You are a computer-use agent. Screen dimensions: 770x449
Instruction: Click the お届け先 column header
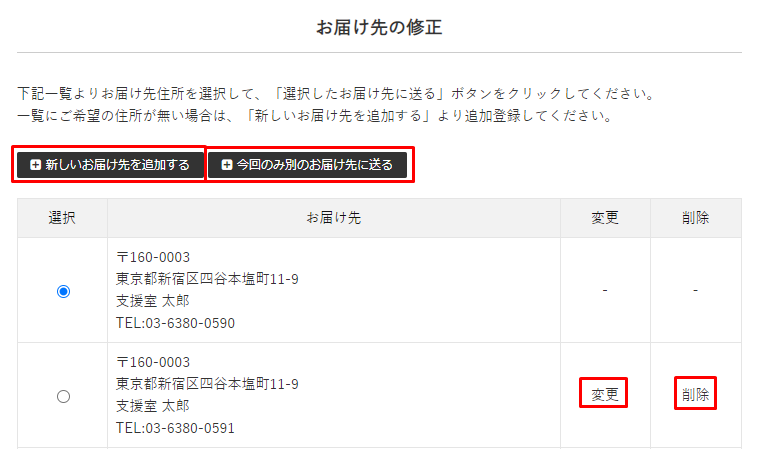tap(334, 218)
